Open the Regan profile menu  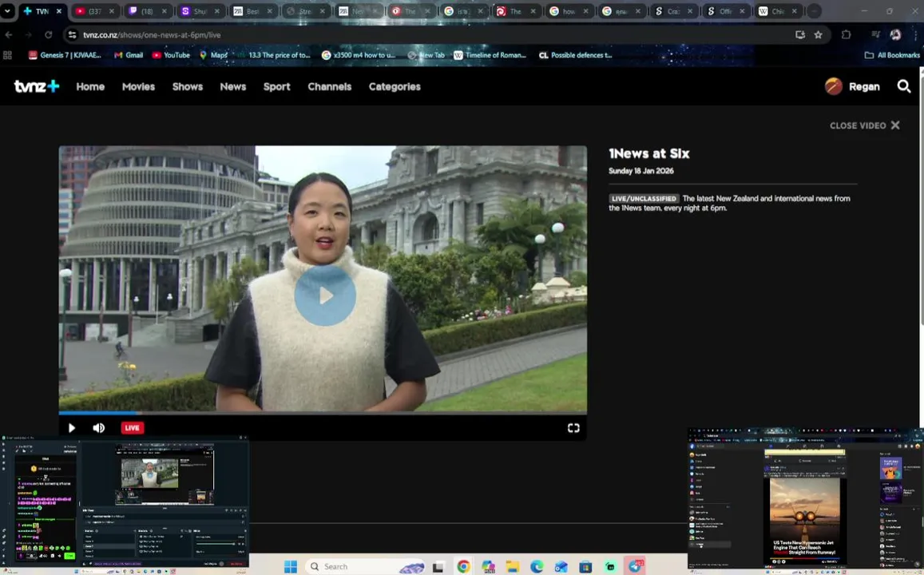click(864, 86)
